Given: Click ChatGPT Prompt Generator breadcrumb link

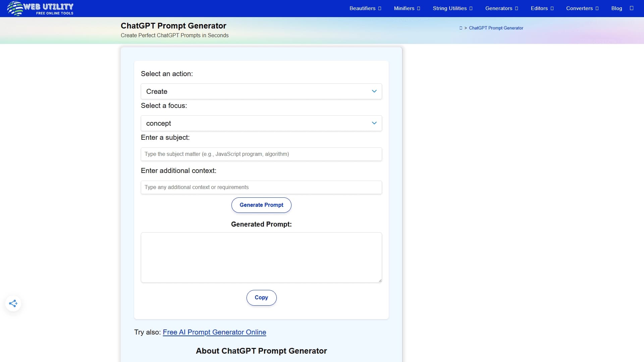Looking at the screenshot, I should click(x=496, y=28).
